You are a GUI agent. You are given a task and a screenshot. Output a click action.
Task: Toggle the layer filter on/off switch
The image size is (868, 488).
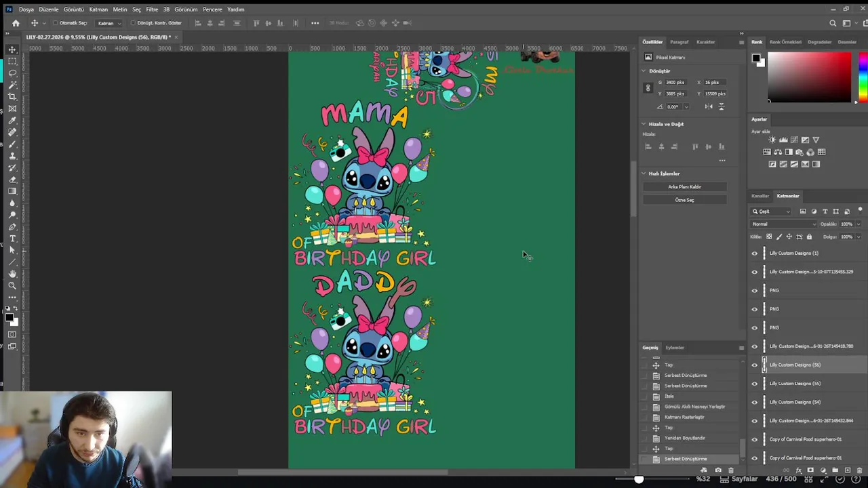point(860,211)
